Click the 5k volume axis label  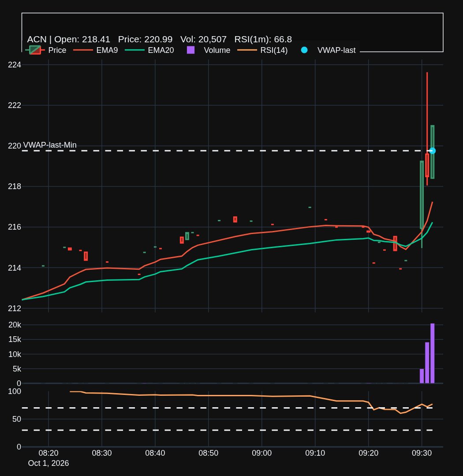click(17, 369)
